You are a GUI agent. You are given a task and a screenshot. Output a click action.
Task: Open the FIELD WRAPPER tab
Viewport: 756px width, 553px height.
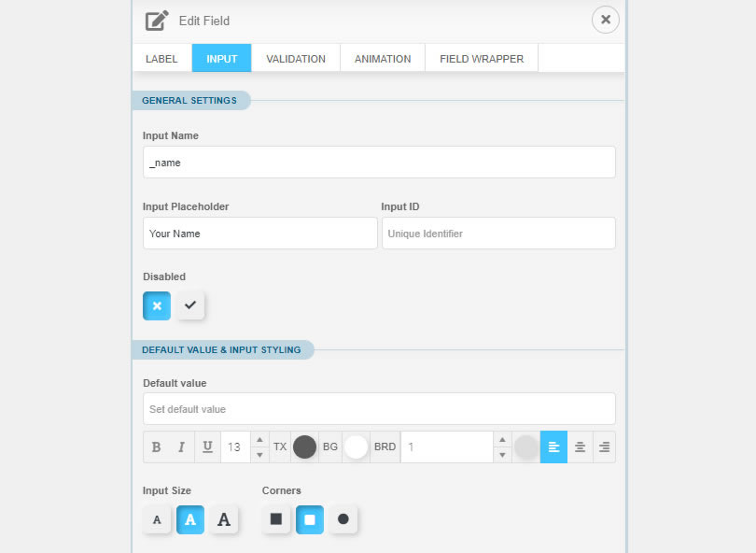coord(482,59)
